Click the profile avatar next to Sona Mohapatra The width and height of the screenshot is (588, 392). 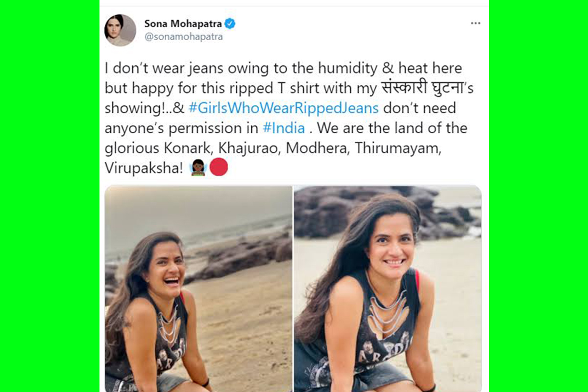coord(120,30)
